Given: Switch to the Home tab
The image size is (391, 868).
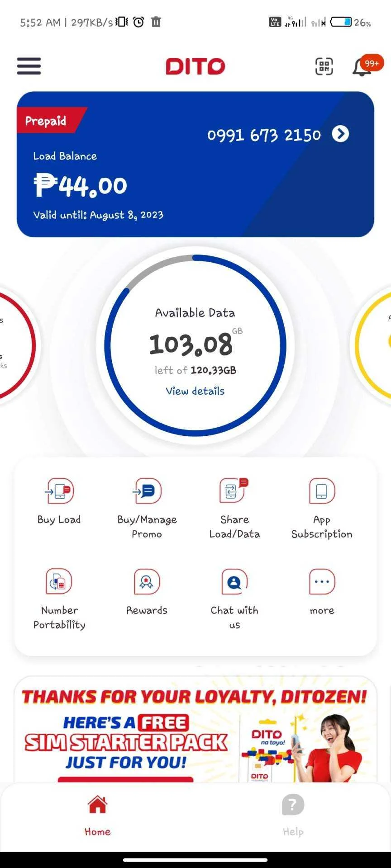Looking at the screenshot, I should pos(97,816).
